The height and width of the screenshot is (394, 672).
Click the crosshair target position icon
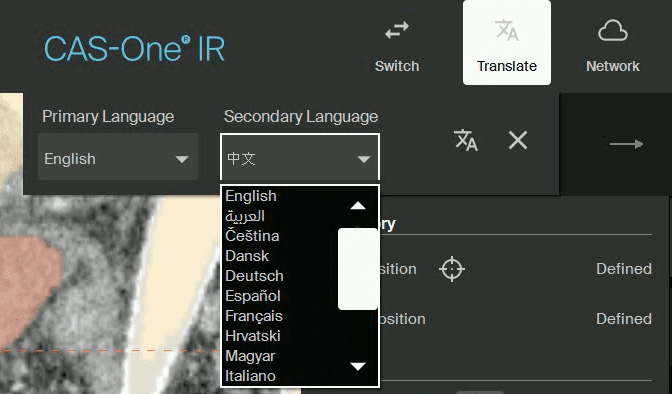click(452, 269)
